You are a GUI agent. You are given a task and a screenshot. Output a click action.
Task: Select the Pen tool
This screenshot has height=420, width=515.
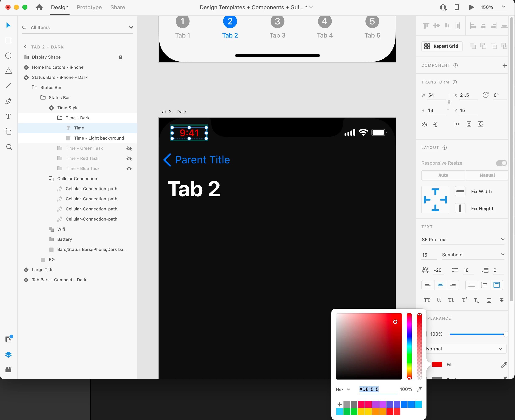8,101
